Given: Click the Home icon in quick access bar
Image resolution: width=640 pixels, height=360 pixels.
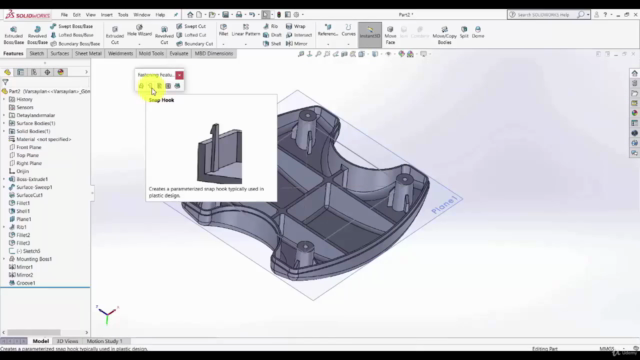Looking at the screenshot, I should (190, 15).
